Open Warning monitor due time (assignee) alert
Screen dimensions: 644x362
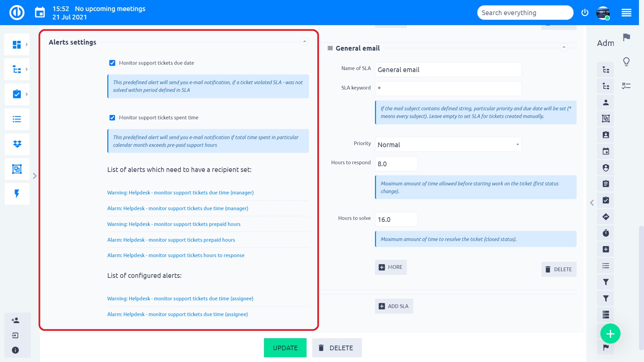tap(180, 299)
